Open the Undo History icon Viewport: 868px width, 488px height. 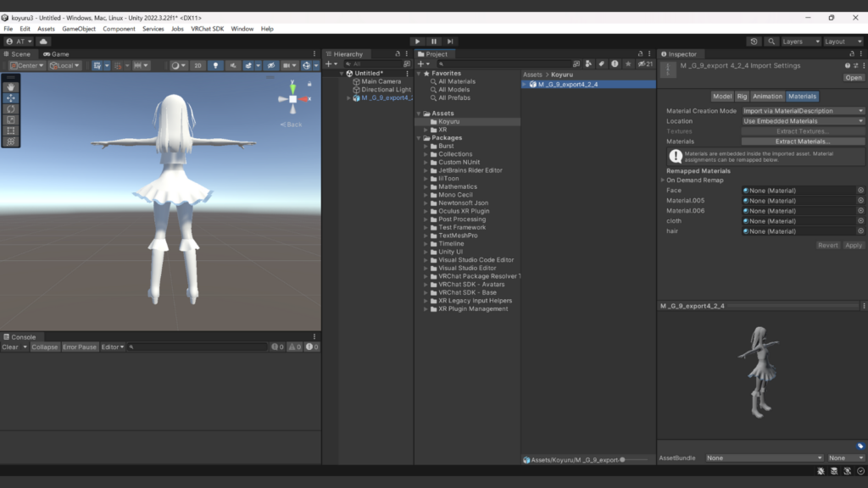point(754,42)
